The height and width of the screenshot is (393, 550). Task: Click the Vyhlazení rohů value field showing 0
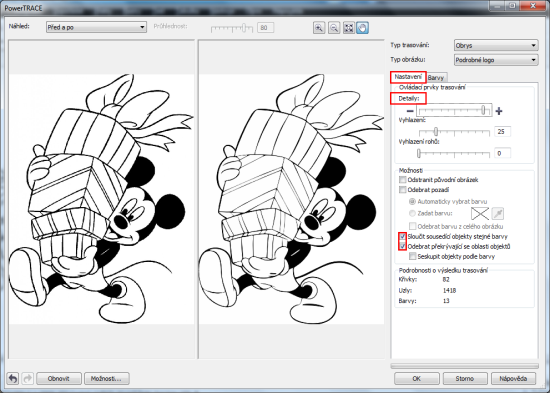(503, 153)
